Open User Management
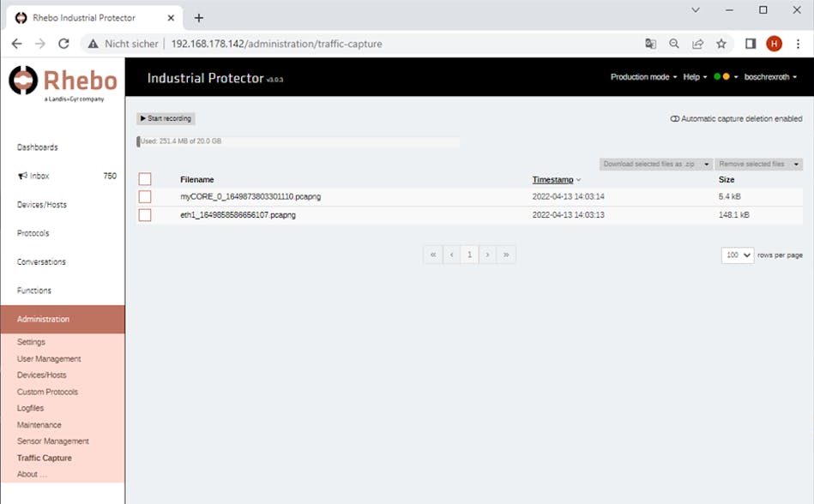814x504 pixels. [49, 359]
